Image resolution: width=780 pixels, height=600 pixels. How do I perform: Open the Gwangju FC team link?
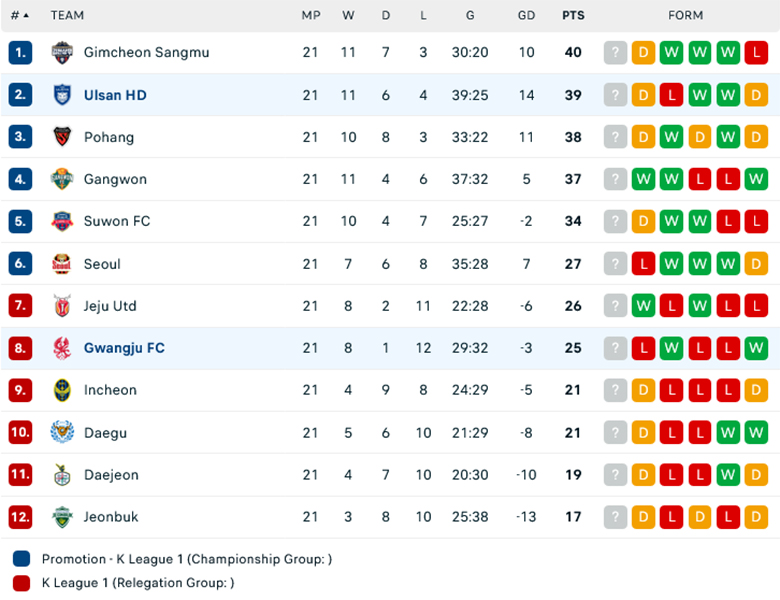click(124, 348)
